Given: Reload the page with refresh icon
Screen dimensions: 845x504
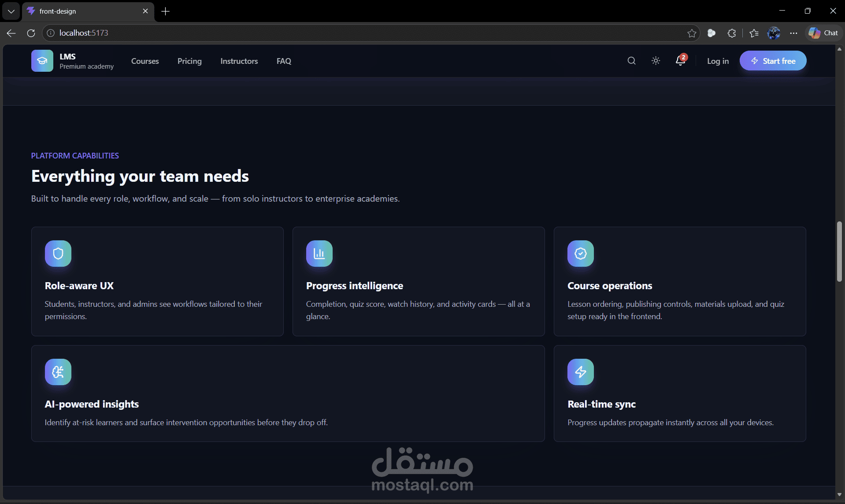Looking at the screenshot, I should [x=31, y=33].
